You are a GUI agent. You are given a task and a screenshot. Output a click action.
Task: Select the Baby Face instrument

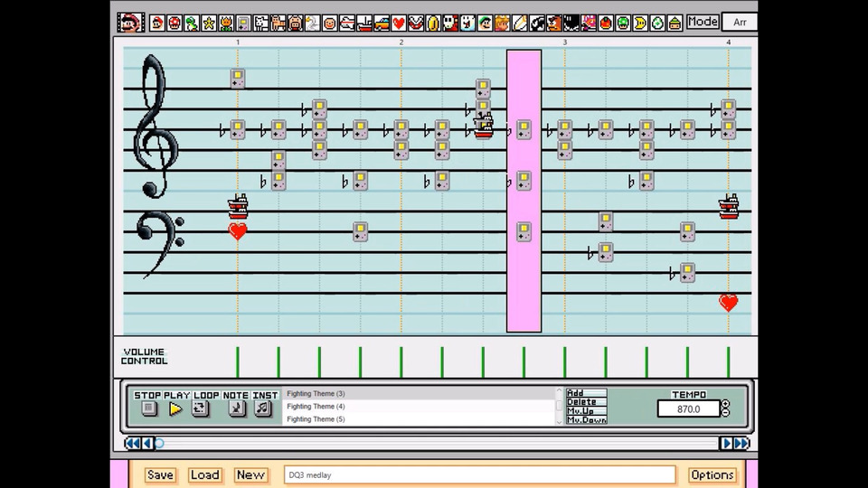(x=329, y=23)
